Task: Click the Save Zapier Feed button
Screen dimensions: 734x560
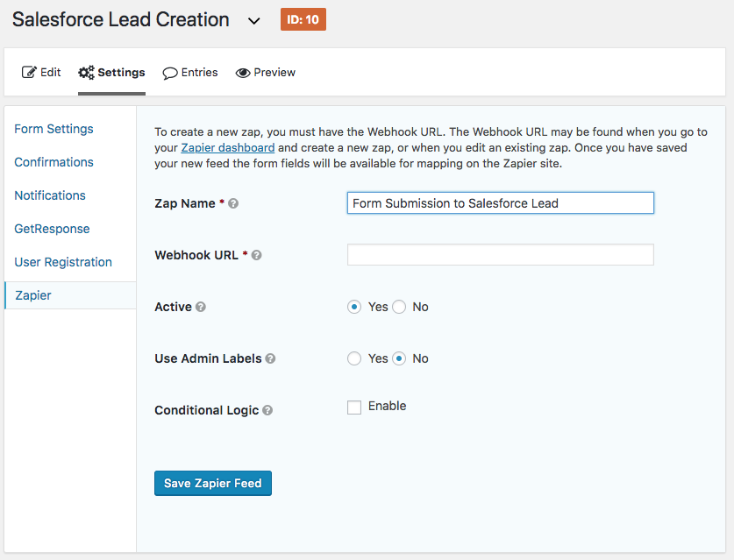Action: [213, 483]
